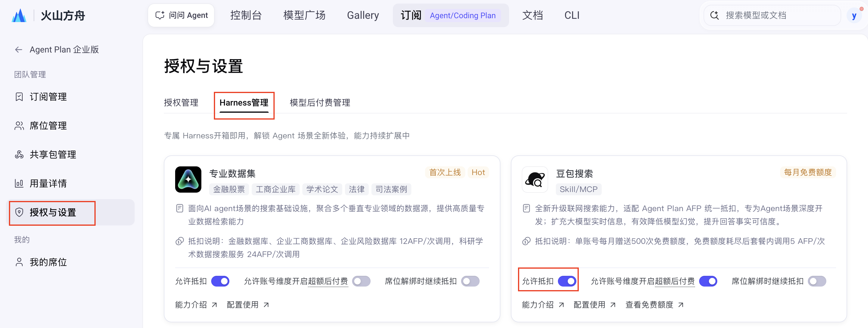Image resolution: width=868 pixels, height=328 pixels.
Task: Click the 查看免费额度 link
Action: coord(654,305)
